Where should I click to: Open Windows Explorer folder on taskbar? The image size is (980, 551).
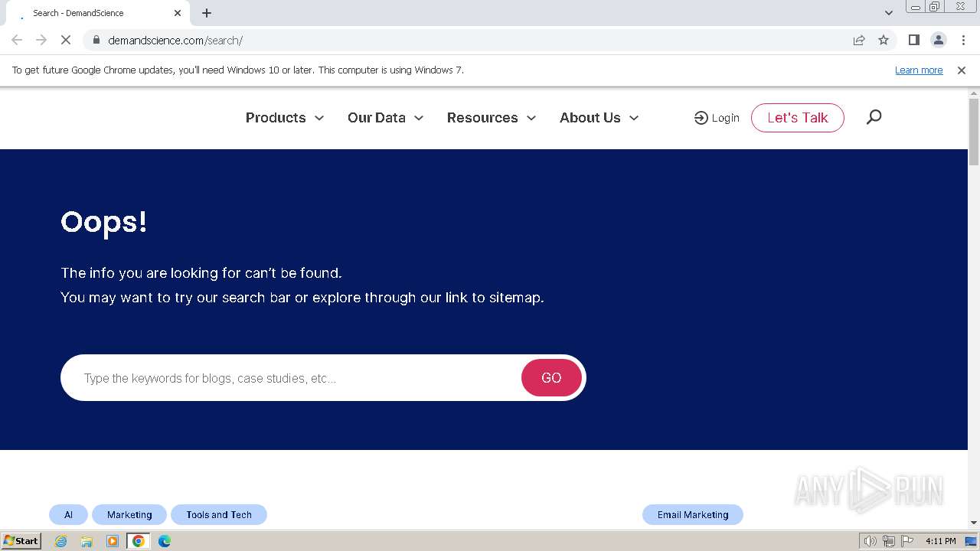87,541
